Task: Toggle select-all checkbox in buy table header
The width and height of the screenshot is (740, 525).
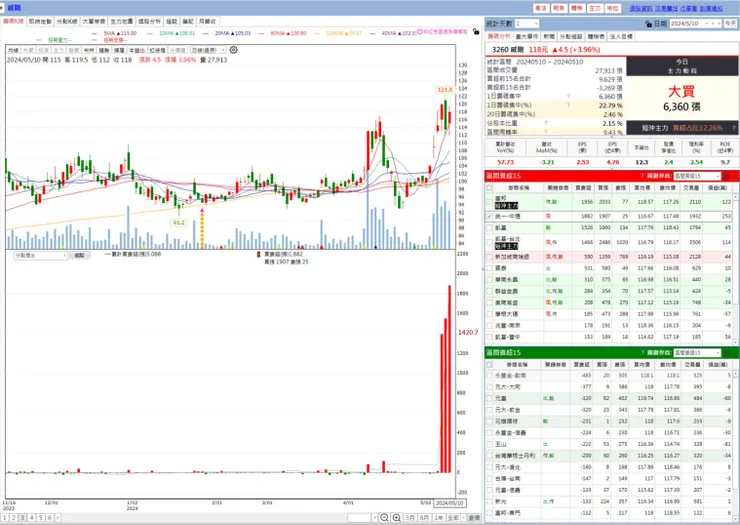Action: click(489, 188)
